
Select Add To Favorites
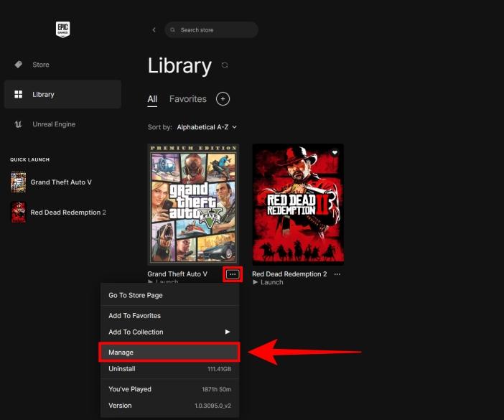tap(170, 316)
